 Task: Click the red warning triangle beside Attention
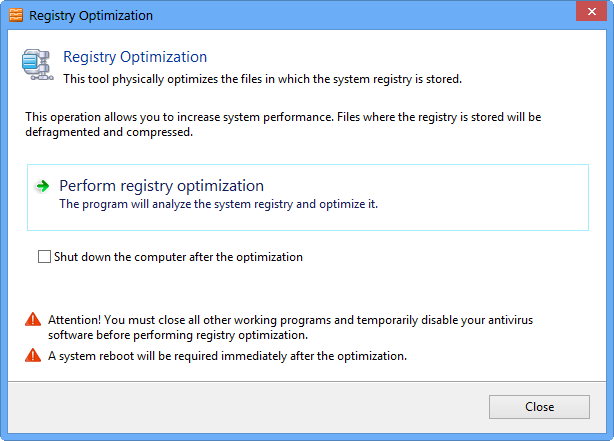click(x=34, y=320)
